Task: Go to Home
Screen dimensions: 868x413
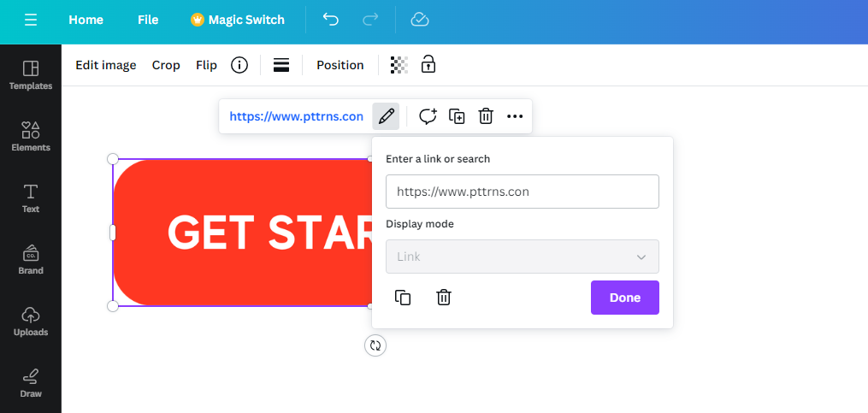Action: pyautogui.click(x=86, y=20)
